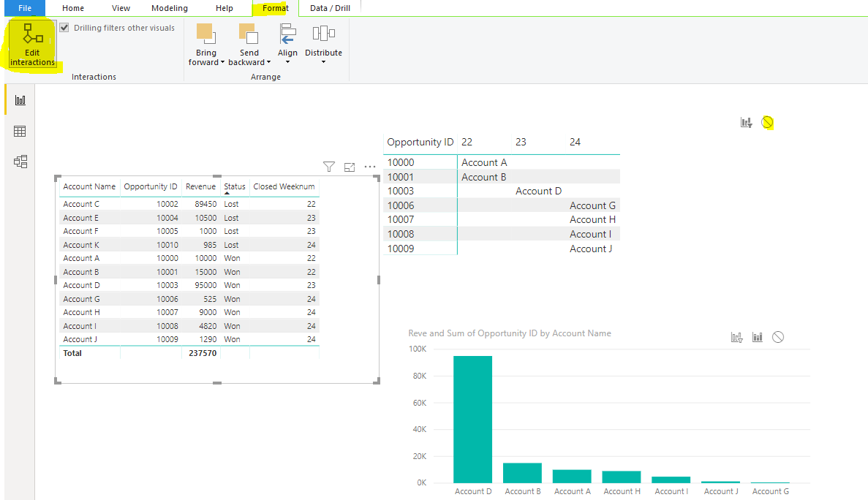Sort table by Status header

click(x=235, y=187)
